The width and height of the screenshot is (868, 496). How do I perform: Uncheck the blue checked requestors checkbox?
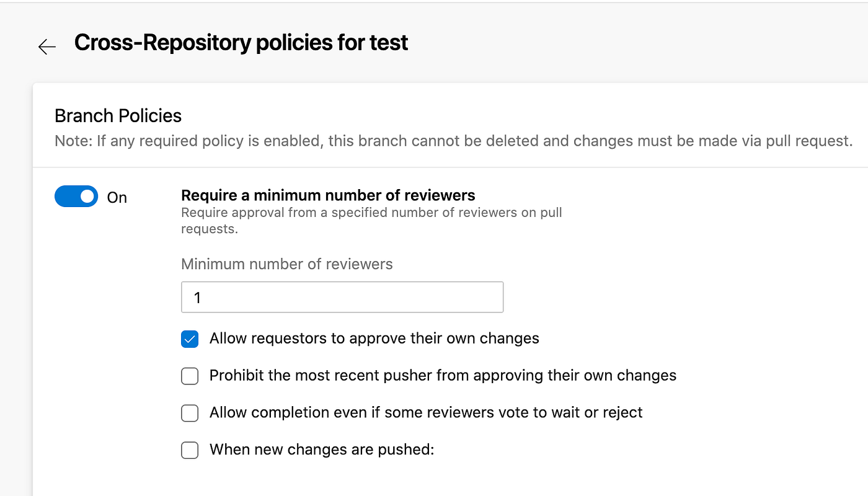coord(190,339)
